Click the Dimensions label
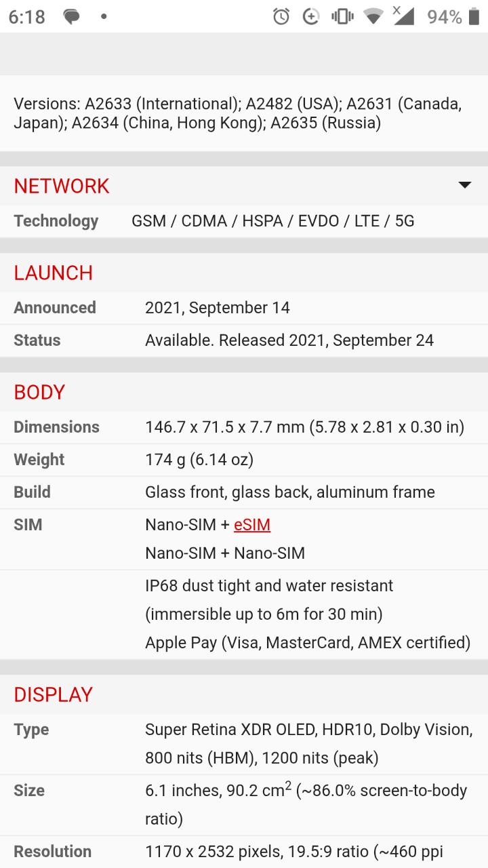 [x=57, y=427]
